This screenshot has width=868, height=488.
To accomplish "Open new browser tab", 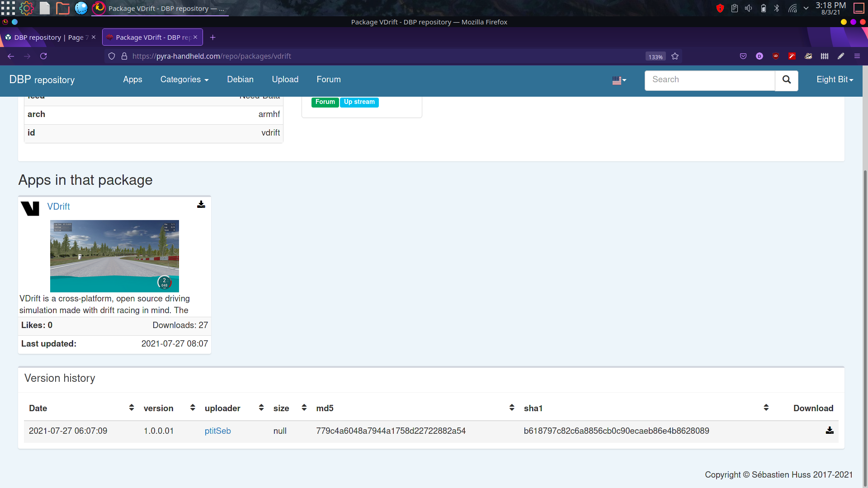I will 212,38.
